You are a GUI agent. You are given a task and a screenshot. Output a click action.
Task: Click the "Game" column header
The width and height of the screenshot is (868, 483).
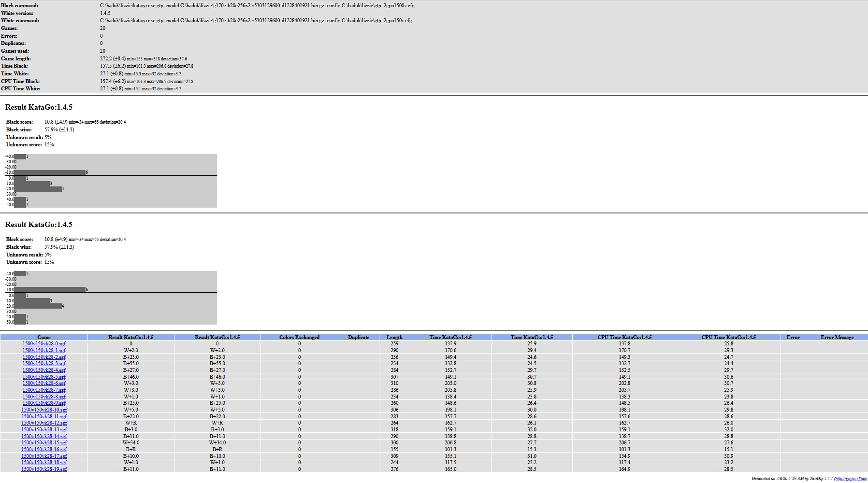coord(44,337)
